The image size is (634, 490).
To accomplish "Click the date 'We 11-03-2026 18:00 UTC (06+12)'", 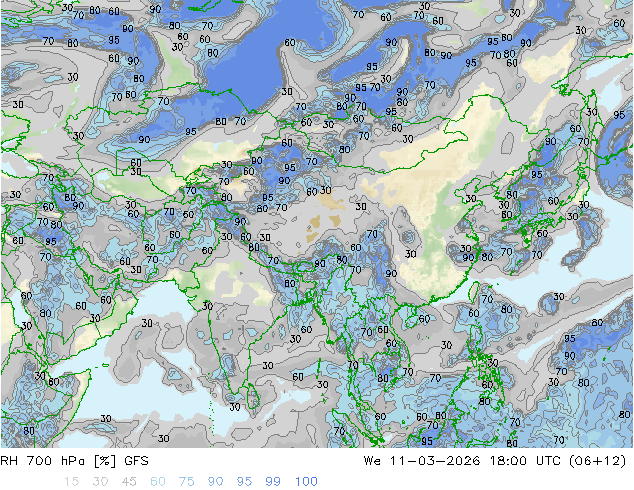I will (495, 461).
